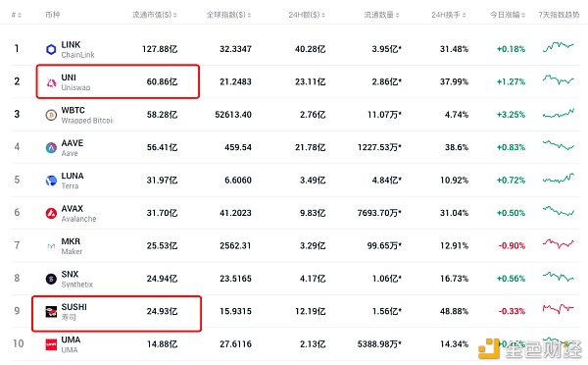Click the Synthetix SNX coin icon

click(x=51, y=279)
